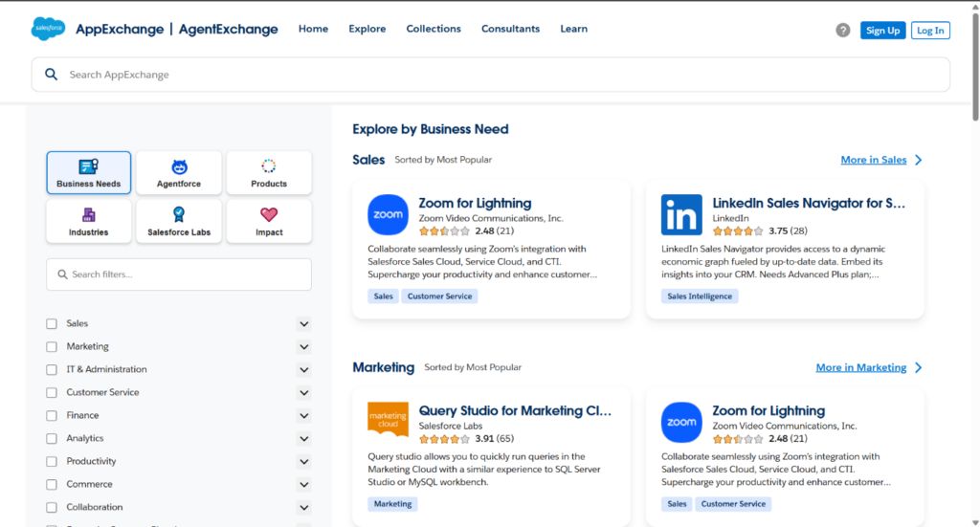
Task: Select the Products category tile
Action: (x=269, y=173)
